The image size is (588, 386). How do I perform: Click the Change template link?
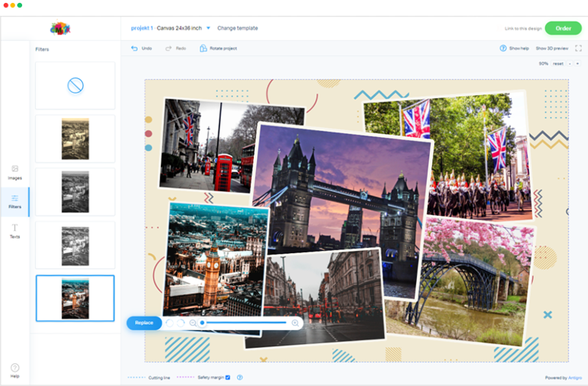pyautogui.click(x=237, y=29)
